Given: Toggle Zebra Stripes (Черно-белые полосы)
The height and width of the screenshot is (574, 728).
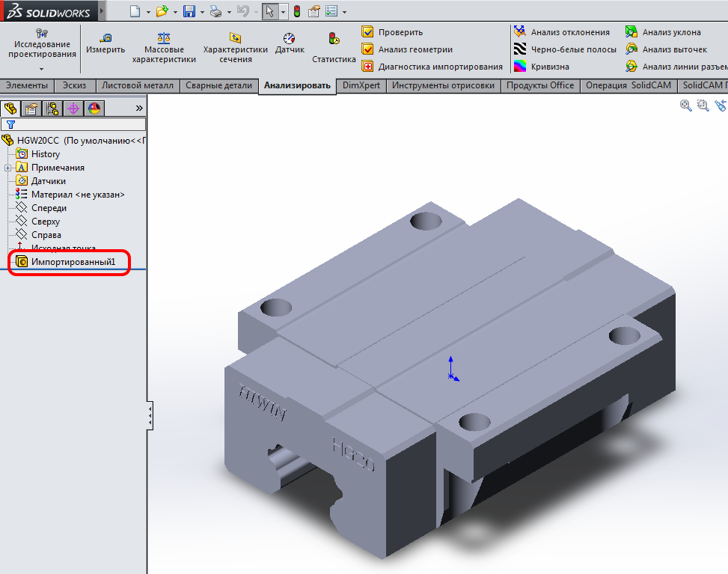Looking at the screenshot, I should coord(565,49).
